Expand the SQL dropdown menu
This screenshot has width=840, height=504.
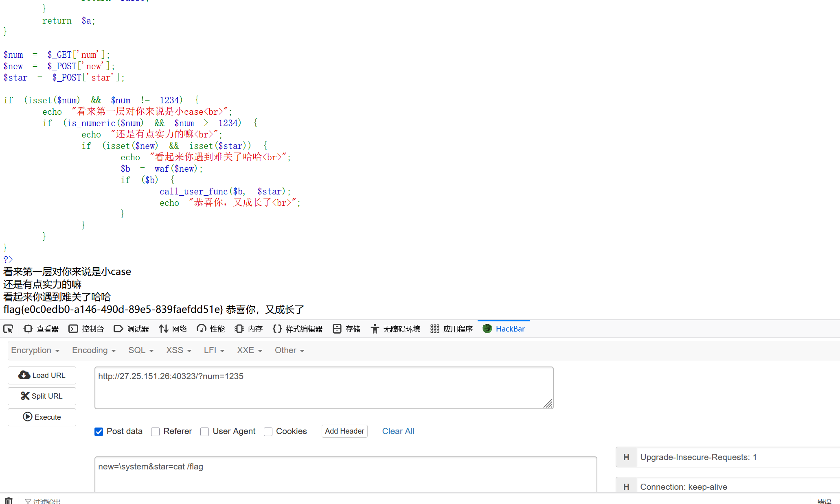140,350
